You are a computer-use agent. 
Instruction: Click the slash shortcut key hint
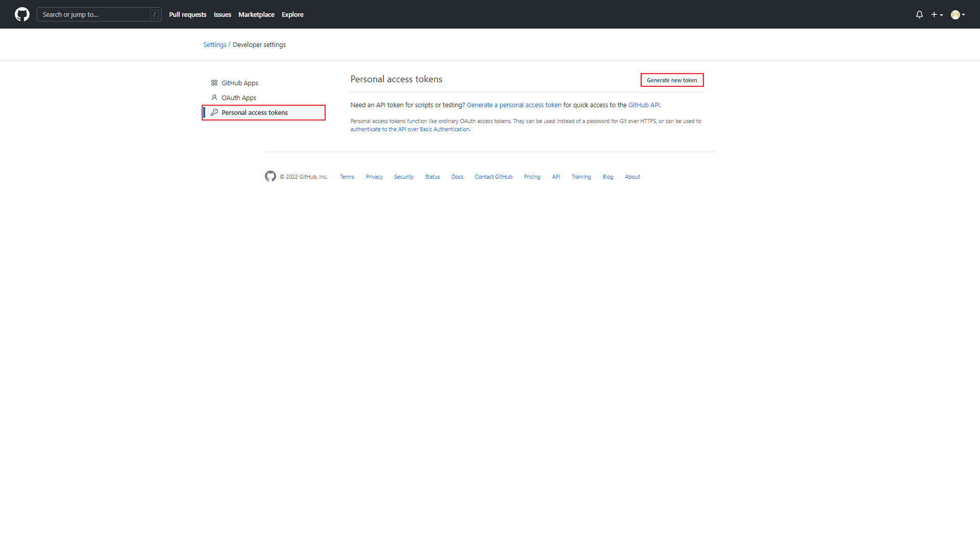154,14
